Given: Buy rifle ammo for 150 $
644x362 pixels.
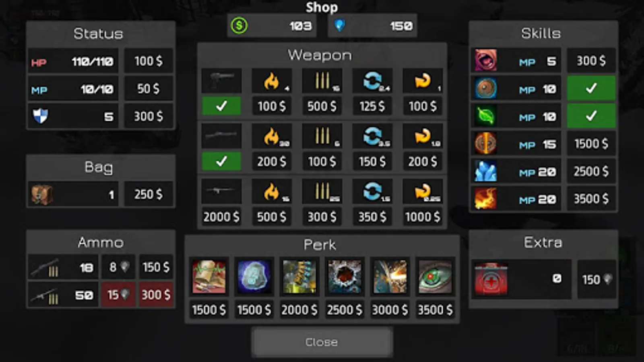Looking at the screenshot, I should [156, 267].
